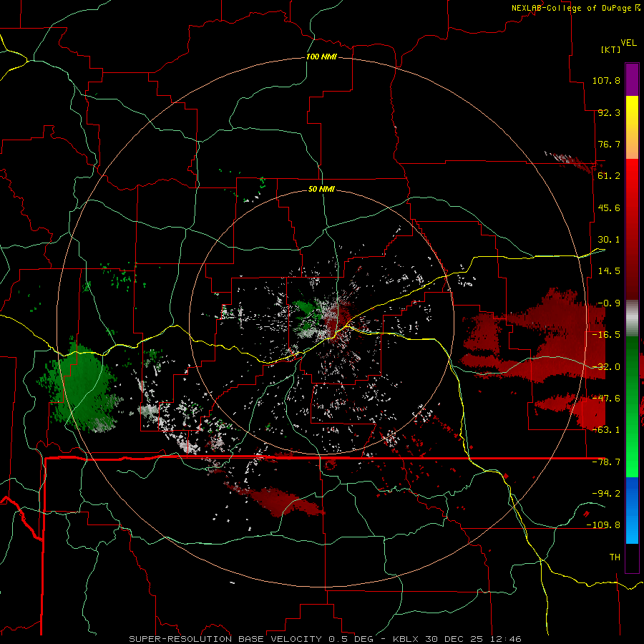Click the -78.7 value on velocity scale
644x644 pixels.
point(606,462)
